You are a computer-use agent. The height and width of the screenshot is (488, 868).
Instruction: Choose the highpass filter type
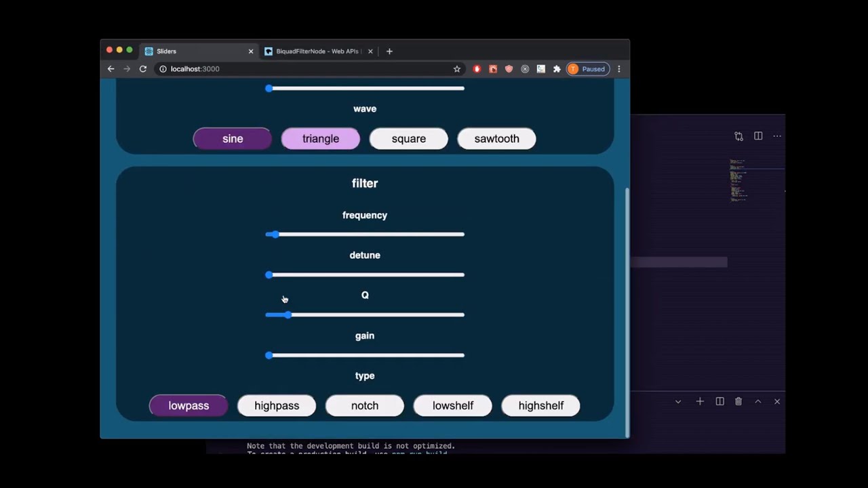tap(277, 405)
